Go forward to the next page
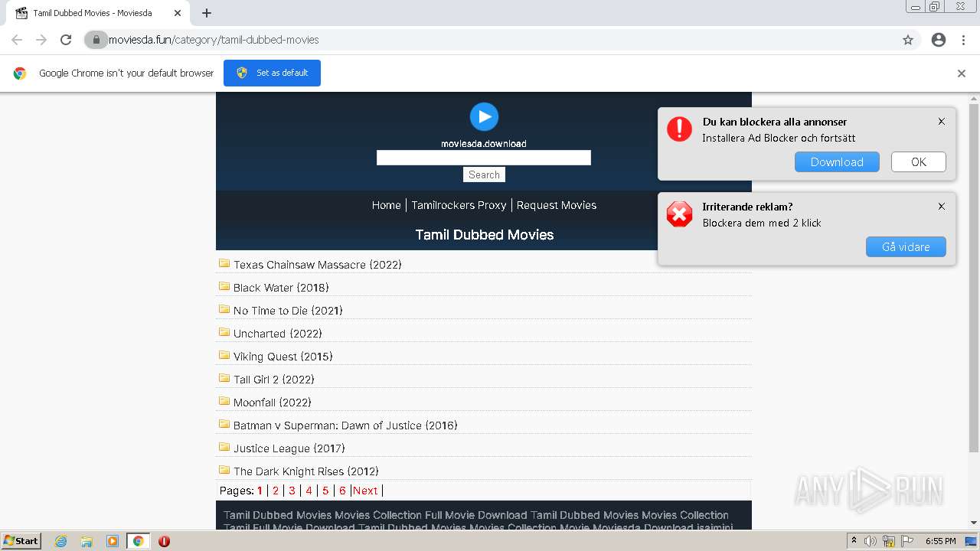Screen dimensions: 980x551 click(x=41, y=40)
